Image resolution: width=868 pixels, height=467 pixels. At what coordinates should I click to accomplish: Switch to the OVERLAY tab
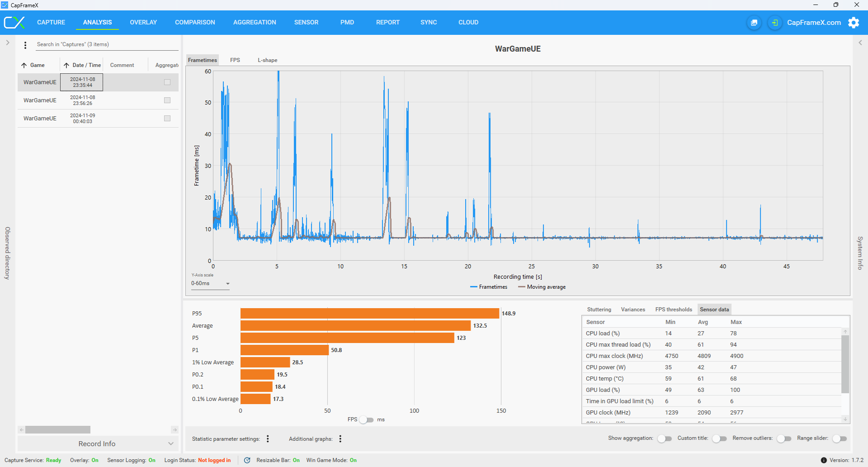click(x=143, y=22)
